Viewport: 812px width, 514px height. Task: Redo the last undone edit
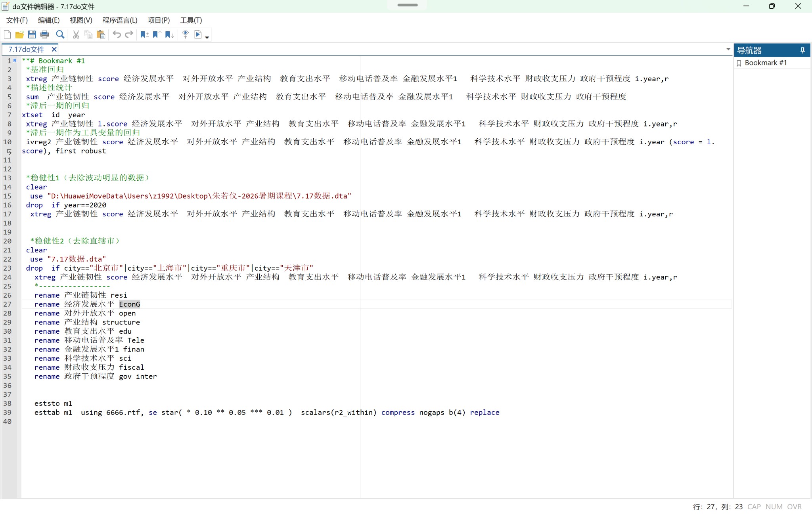click(x=129, y=34)
